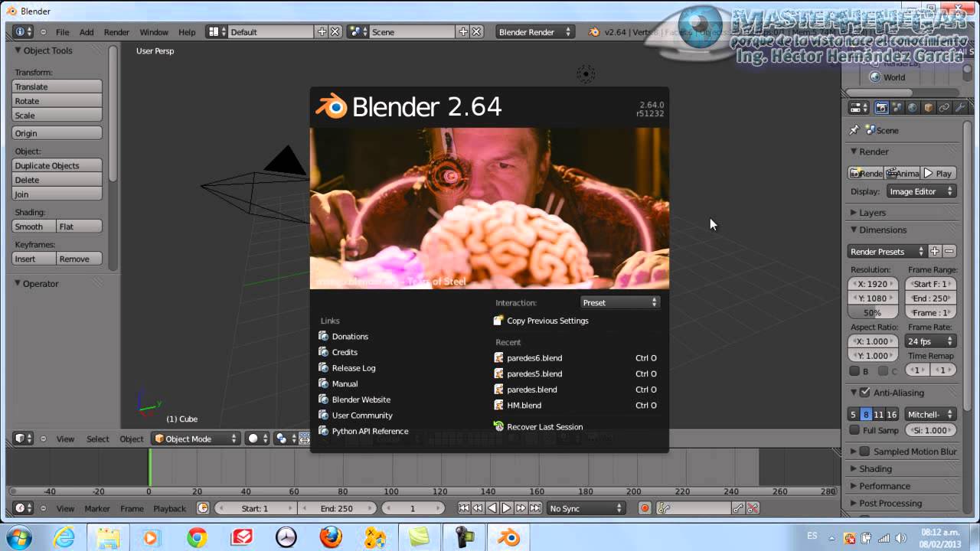The width and height of the screenshot is (980, 551).
Task: Expand the Post Processing panel
Action: (890, 503)
